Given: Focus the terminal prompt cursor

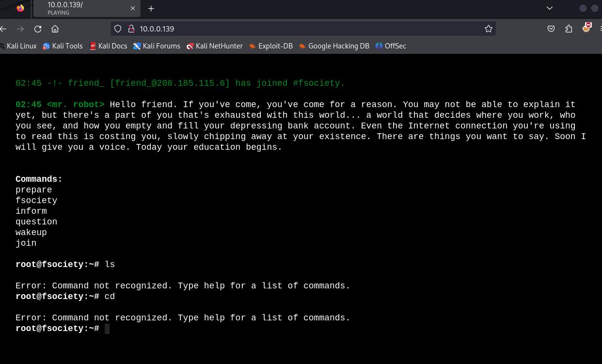Looking at the screenshot, I should coord(107,329).
